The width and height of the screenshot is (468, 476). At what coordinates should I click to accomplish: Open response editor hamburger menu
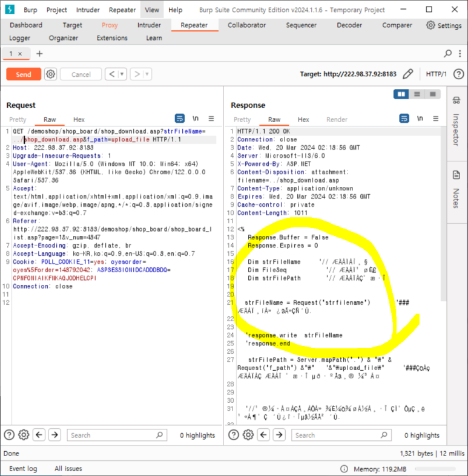(436, 119)
